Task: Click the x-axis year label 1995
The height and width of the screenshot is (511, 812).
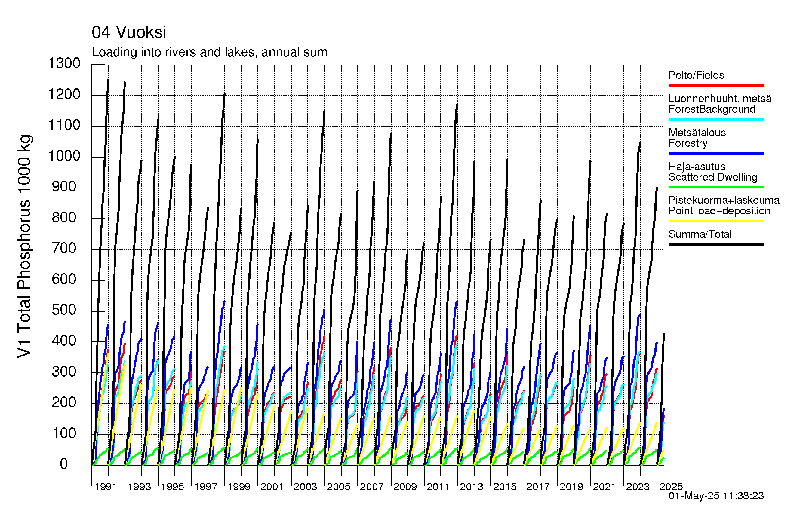Action: (x=172, y=487)
